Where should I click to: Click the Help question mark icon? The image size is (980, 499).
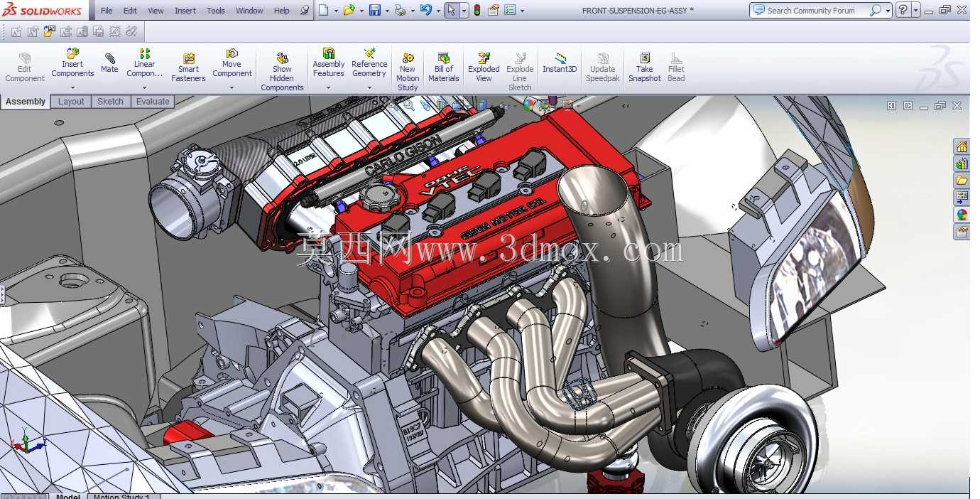tap(903, 10)
